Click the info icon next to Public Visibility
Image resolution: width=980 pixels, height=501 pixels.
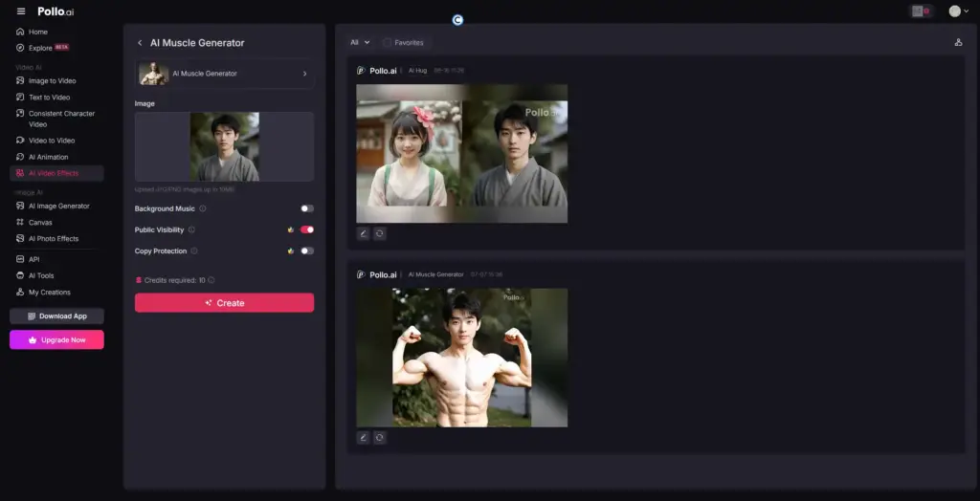pyautogui.click(x=191, y=229)
